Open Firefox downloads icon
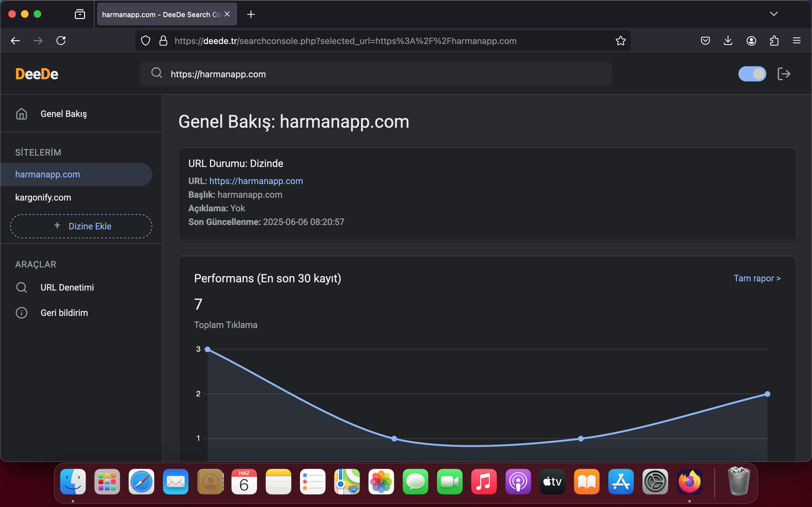 point(728,41)
